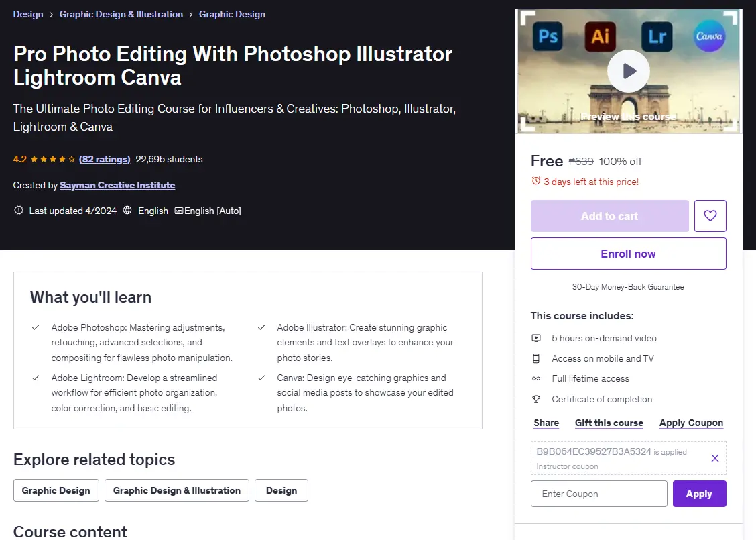The width and height of the screenshot is (756, 540).
Task: Click Gift this course link
Action: pos(609,423)
